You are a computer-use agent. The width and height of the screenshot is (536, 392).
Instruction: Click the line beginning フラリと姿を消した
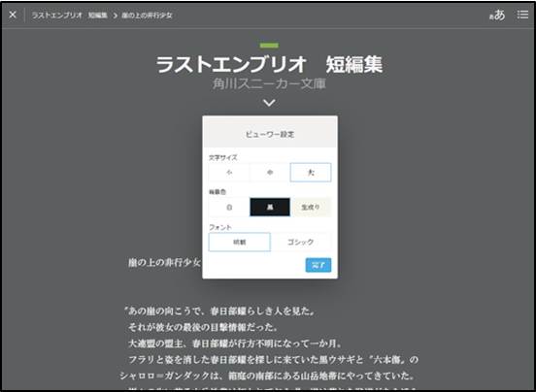[x=273, y=360]
